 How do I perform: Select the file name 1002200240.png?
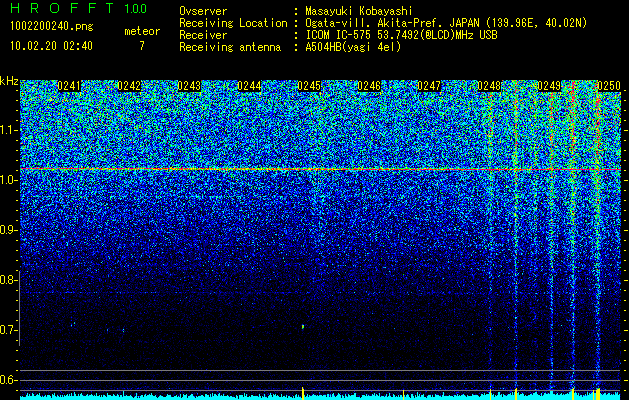click(x=52, y=26)
